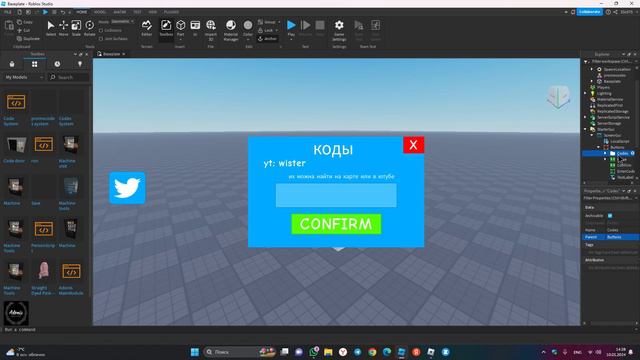Click the code entry text box
The image size is (640, 360).
336,195
